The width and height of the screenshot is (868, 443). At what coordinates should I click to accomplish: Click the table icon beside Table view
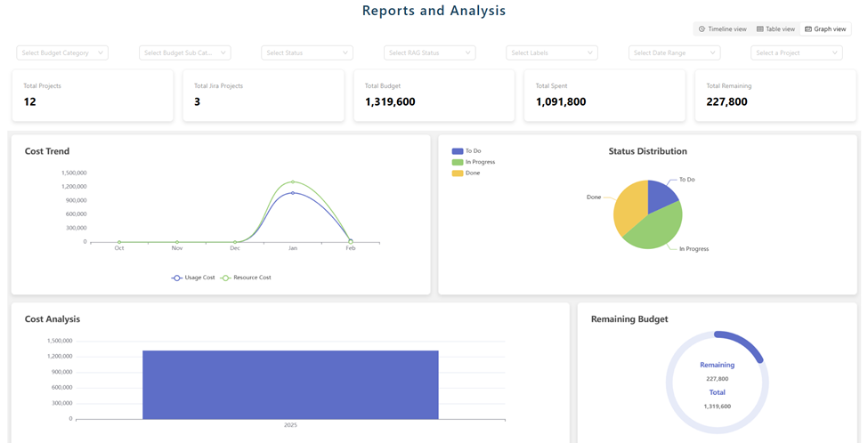tap(760, 29)
